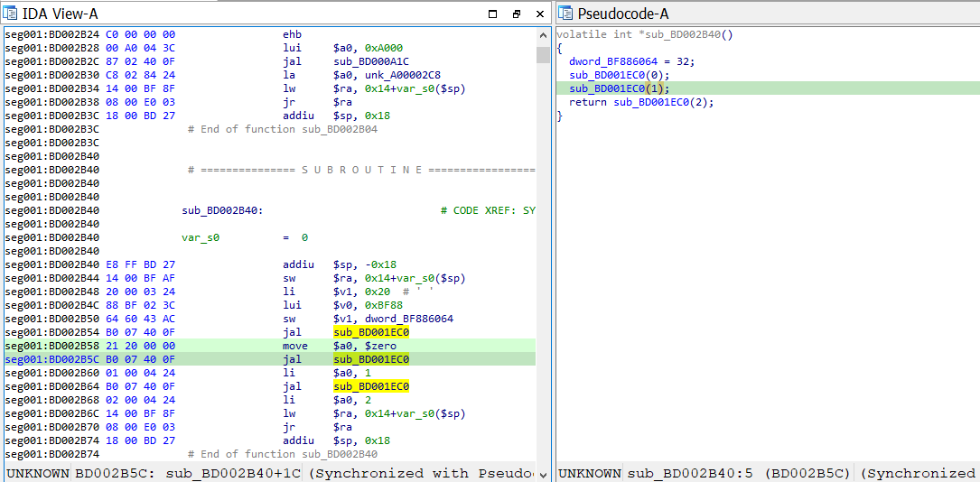This screenshot has height=482, width=980.
Task: Click the UNKNOWN status field in IDA View
Action: click(x=38, y=473)
